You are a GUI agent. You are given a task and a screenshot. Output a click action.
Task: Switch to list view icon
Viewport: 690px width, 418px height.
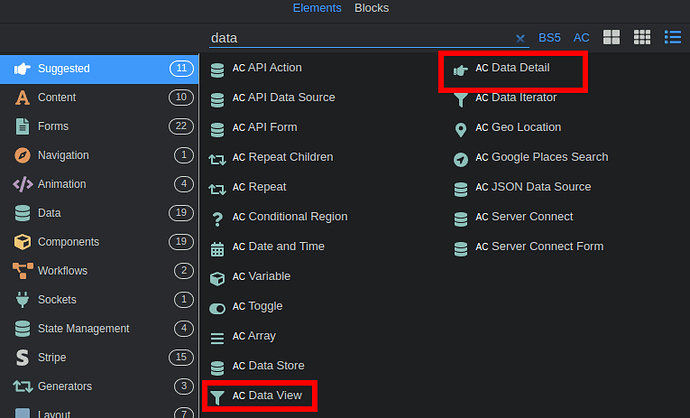click(x=673, y=37)
